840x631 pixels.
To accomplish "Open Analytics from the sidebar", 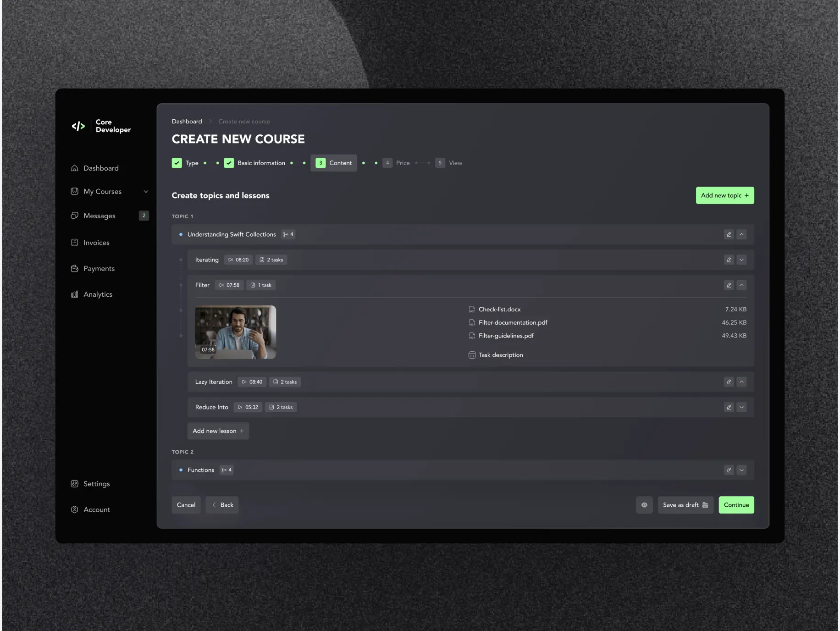I will click(98, 294).
